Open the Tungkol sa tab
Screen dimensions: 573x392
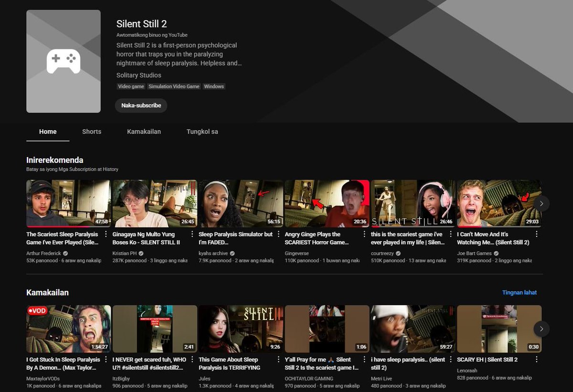tap(202, 132)
